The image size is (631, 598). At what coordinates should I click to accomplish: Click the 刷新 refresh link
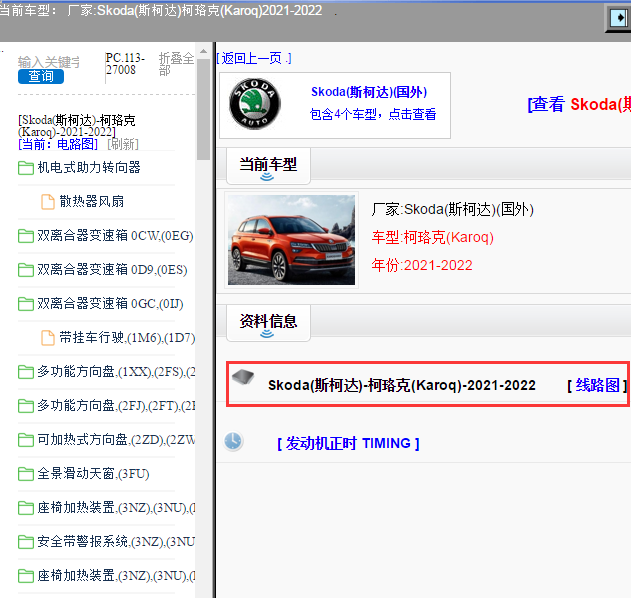coord(123,144)
